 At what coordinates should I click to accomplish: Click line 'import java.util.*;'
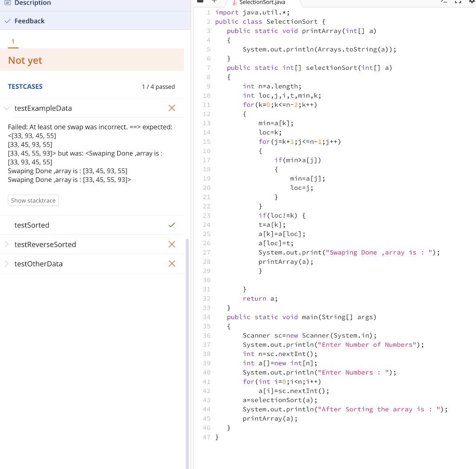(252, 13)
